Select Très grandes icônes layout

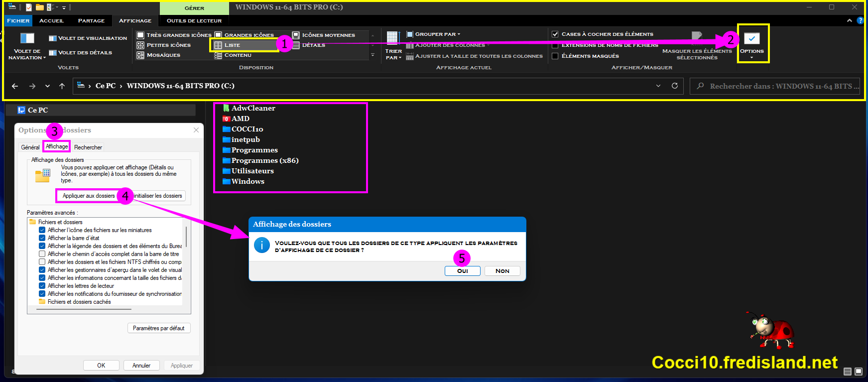pyautogui.click(x=174, y=35)
